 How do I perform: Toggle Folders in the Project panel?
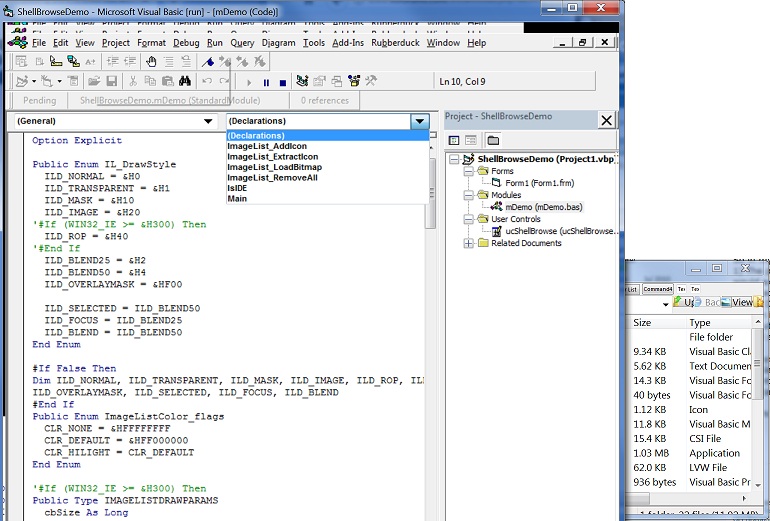tap(493, 140)
